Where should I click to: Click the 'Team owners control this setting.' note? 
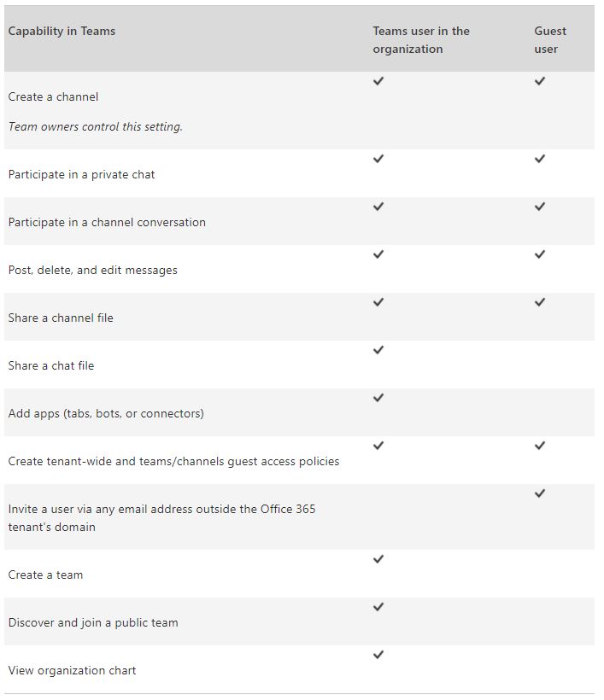tap(96, 126)
